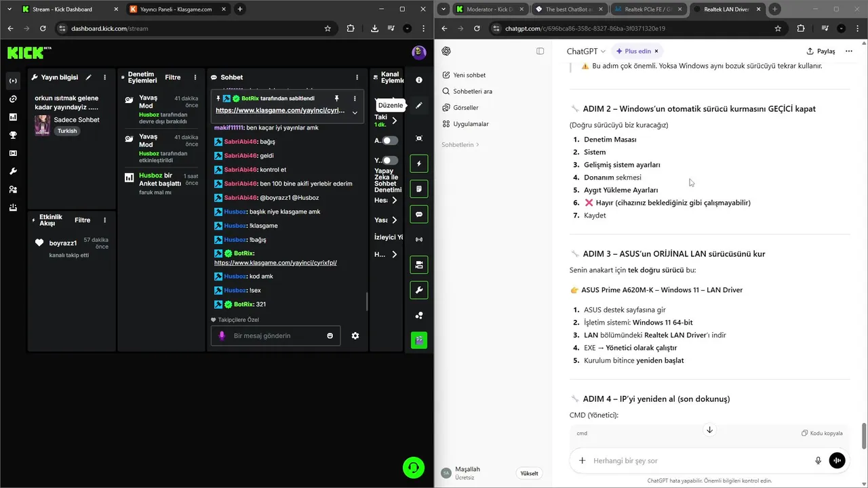Open the ChatGPT model selector dropdown
The image size is (868, 488).
point(587,51)
